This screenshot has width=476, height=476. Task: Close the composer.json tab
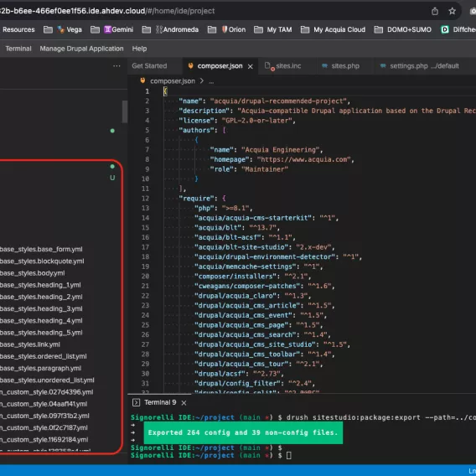[250, 66]
